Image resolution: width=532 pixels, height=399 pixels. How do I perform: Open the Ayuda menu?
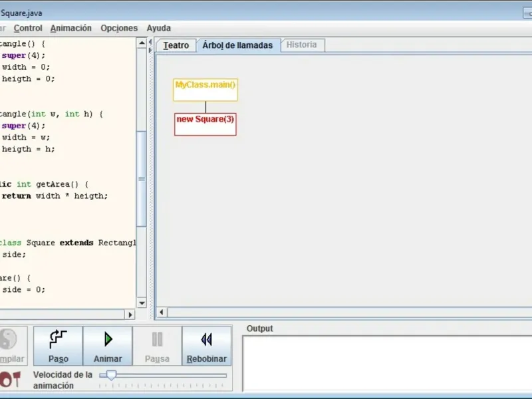[x=159, y=28]
